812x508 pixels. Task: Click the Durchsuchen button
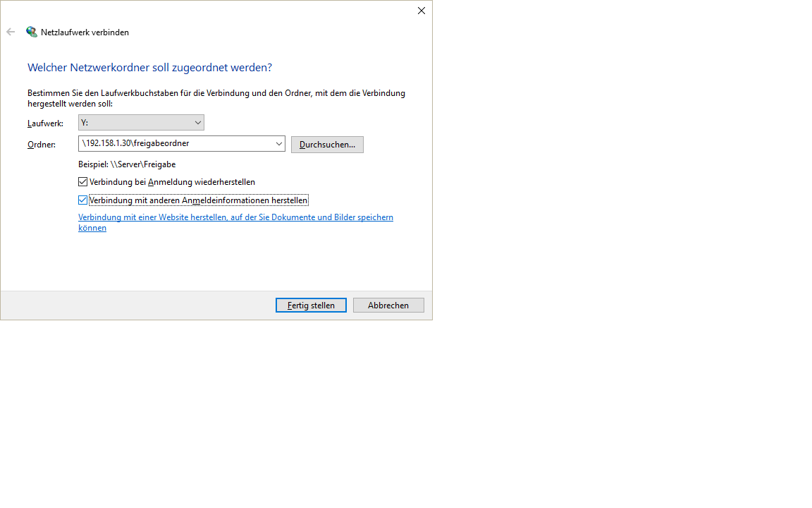[327, 145]
